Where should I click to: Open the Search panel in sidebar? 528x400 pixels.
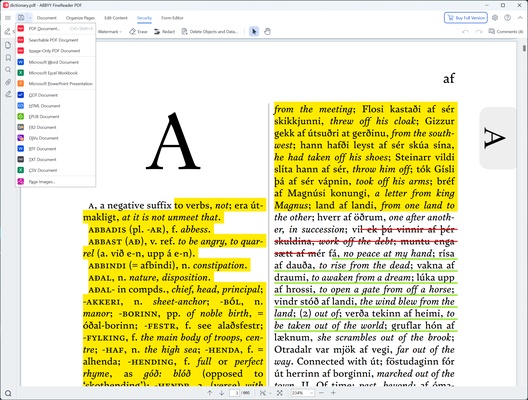(8, 70)
